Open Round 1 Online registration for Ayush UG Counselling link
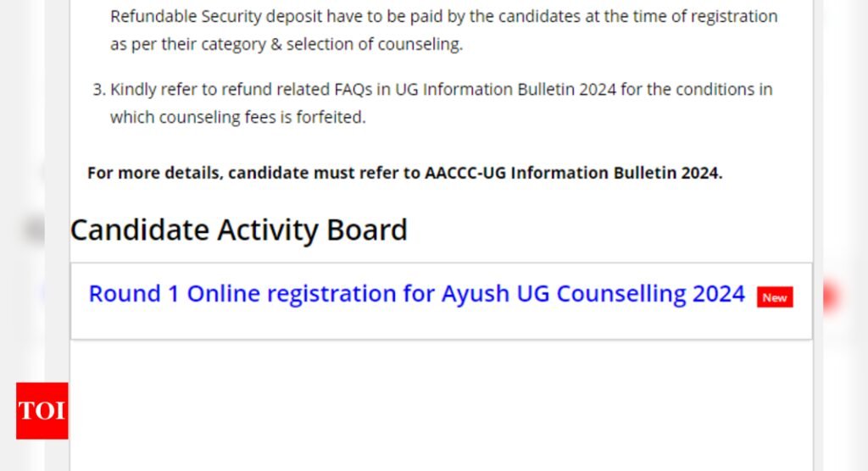 click(416, 294)
